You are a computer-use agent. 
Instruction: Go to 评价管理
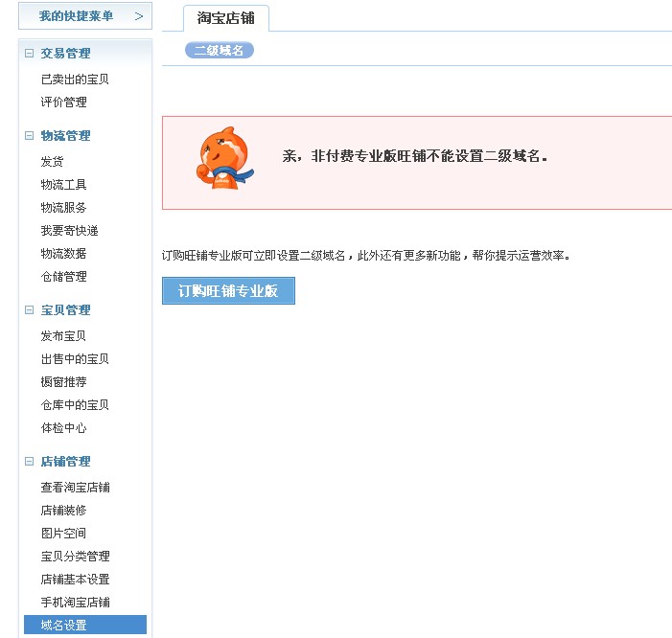click(x=63, y=102)
